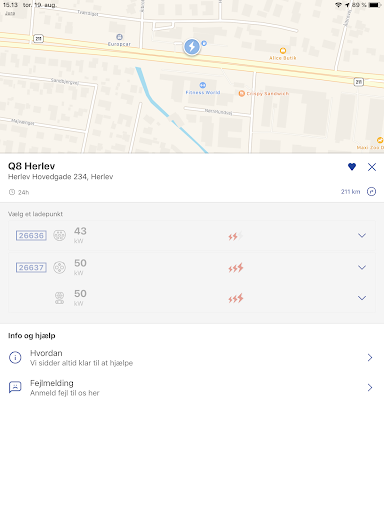
Task: Tap the Europcar marker on the map
Action: (x=119, y=37)
